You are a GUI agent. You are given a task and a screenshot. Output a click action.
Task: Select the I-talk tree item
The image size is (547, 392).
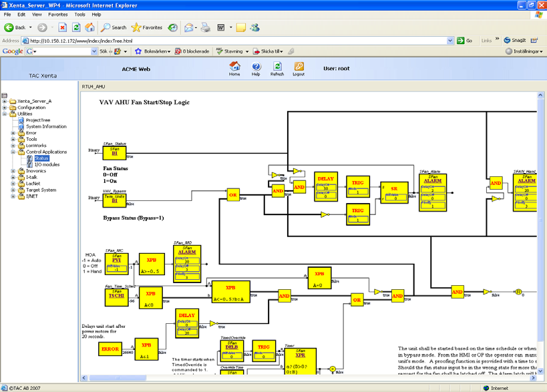pos(31,177)
